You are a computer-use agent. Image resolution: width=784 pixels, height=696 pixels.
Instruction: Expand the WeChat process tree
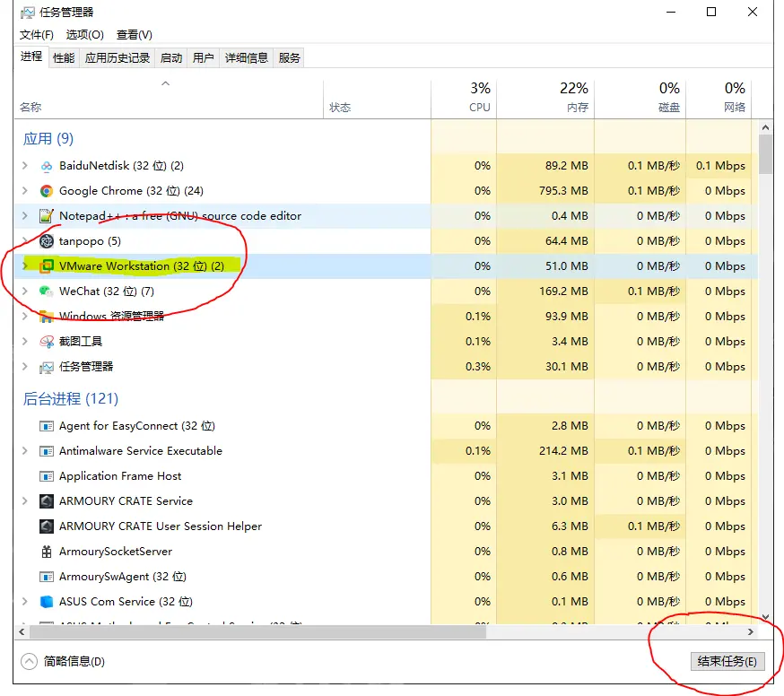pos(25,291)
